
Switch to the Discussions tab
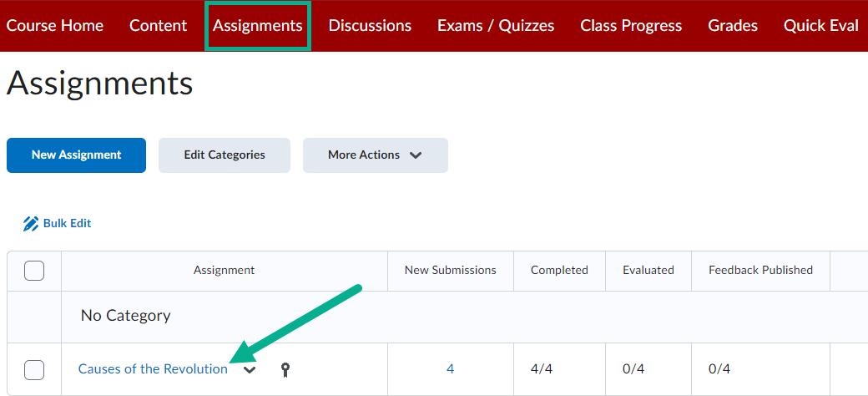370,25
